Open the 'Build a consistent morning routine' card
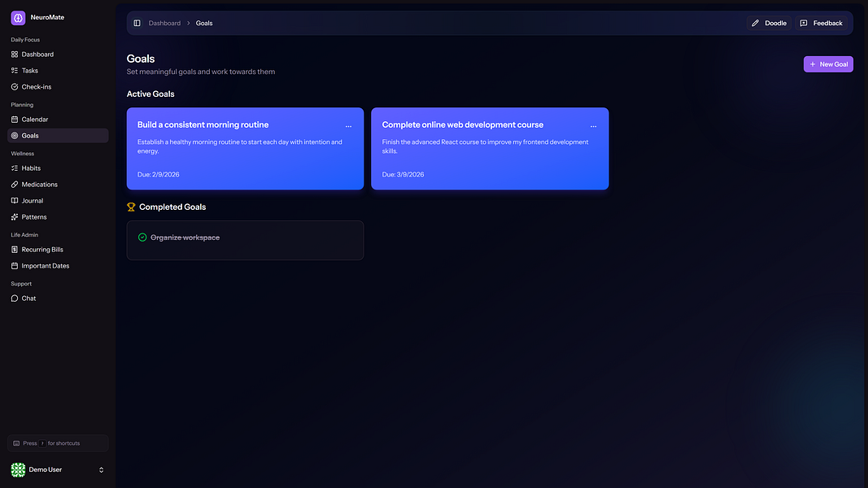This screenshot has width=868, height=488. 245,149
